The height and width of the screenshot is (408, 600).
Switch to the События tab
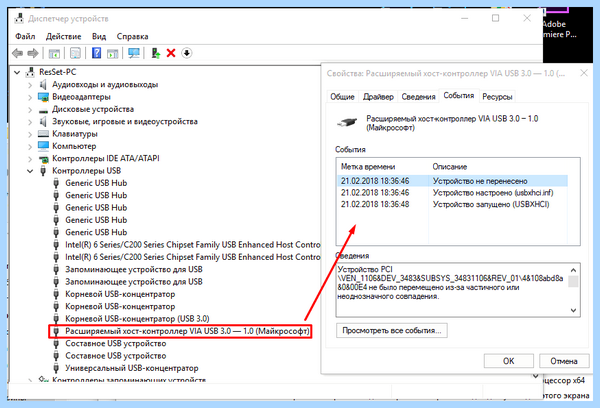(x=458, y=95)
